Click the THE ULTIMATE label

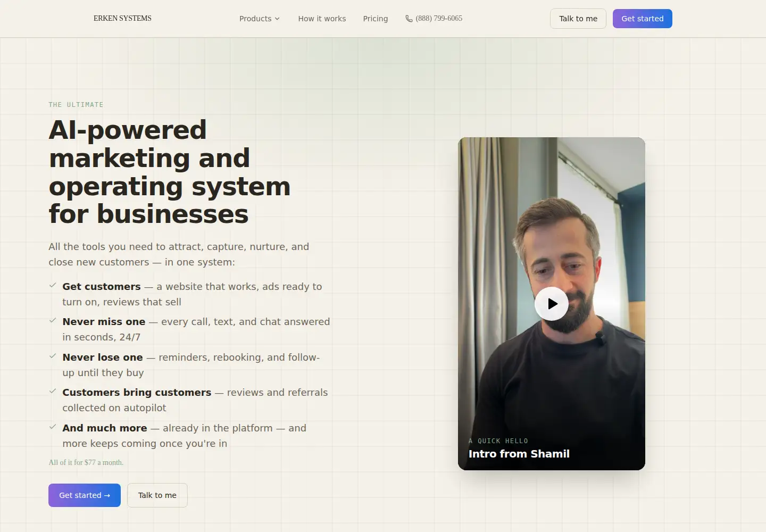point(76,105)
